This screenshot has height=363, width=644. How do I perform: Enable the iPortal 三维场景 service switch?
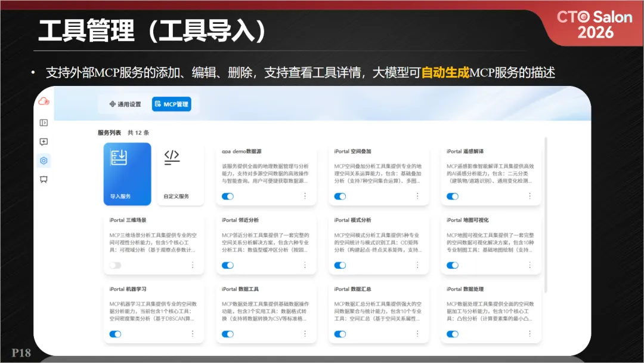pyautogui.click(x=116, y=265)
